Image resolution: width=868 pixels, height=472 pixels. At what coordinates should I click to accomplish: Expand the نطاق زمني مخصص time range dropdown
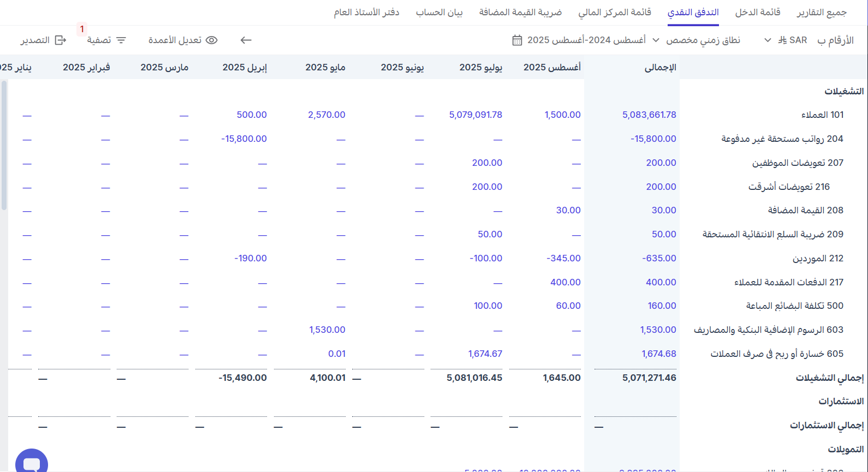[x=703, y=40]
